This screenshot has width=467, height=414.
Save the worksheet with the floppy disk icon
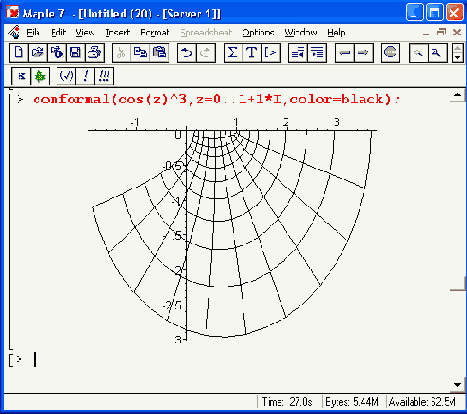click(76, 53)
